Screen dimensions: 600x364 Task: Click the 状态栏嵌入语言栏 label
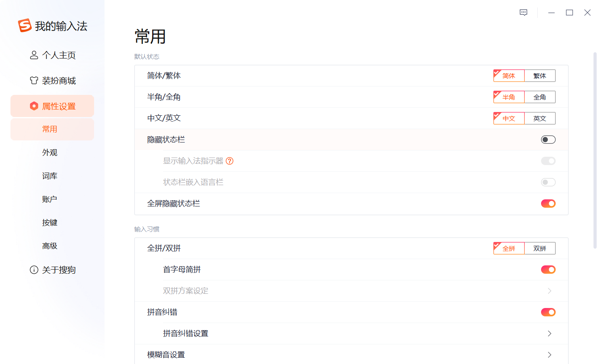coord(193,182)
